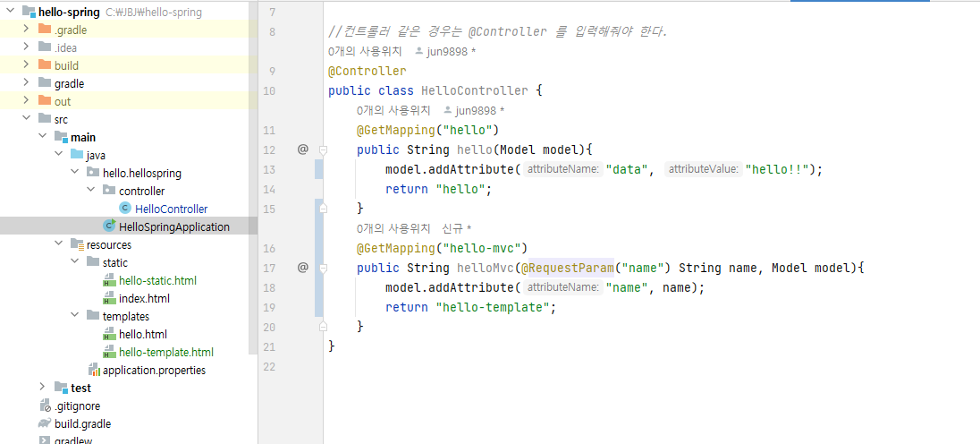
Task: Click the index.html file icon
Action: (109, 298)
